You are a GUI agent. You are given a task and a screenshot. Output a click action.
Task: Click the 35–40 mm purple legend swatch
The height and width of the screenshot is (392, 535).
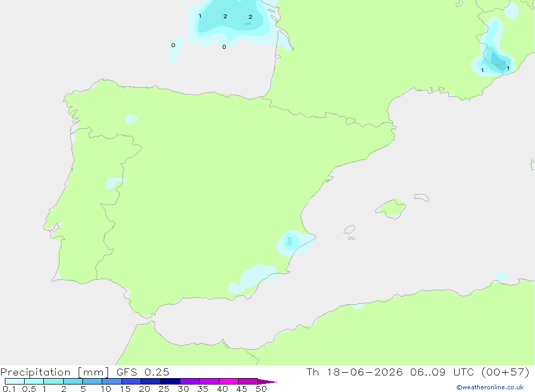pos(209,381)
